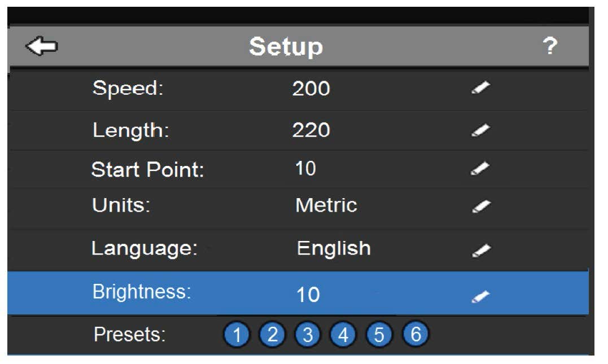Image resolution: width=608 pixels, height=364 pixels.
Task: Edit Start Point with its pencil icon
Action: point(480,169)
